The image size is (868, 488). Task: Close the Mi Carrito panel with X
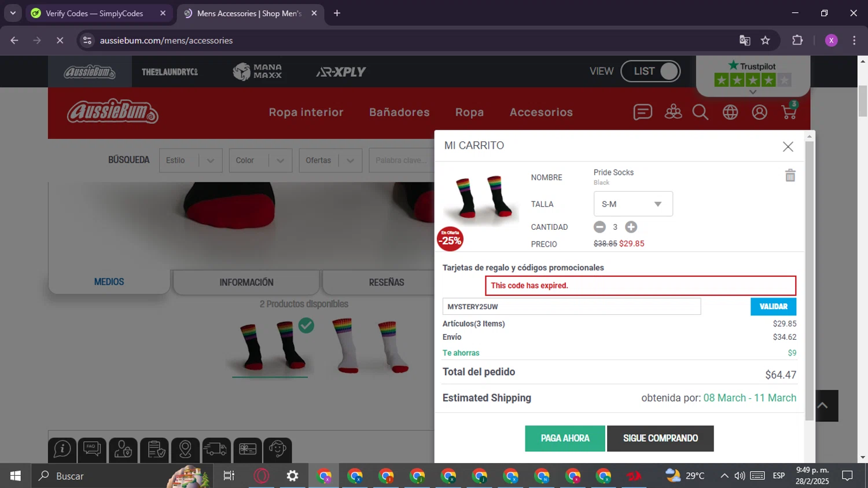click(788, 146)
